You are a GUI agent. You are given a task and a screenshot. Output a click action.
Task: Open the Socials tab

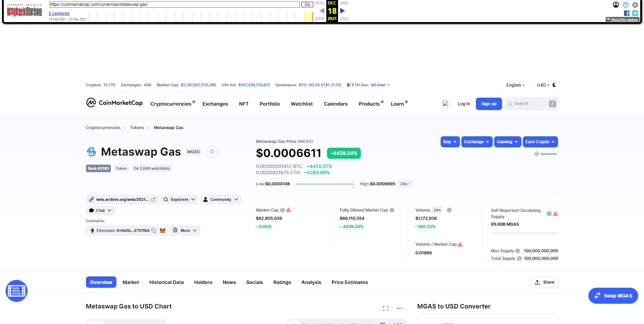tap(254, 282)
